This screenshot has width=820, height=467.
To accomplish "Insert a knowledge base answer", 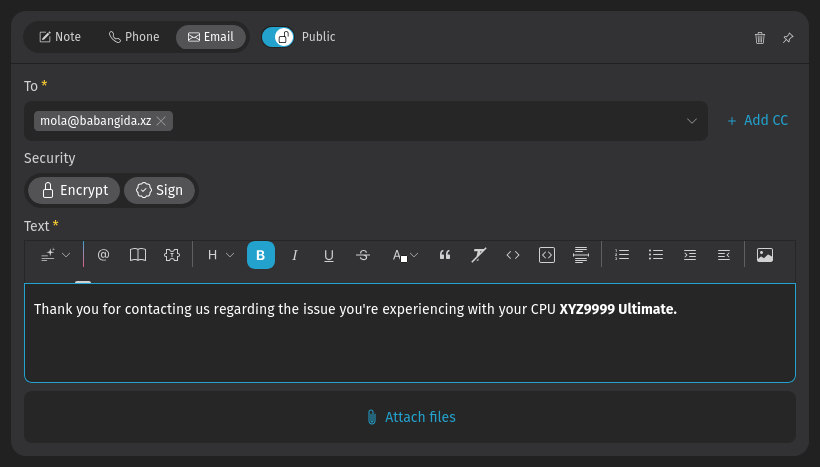I will [x=138, y=255].
